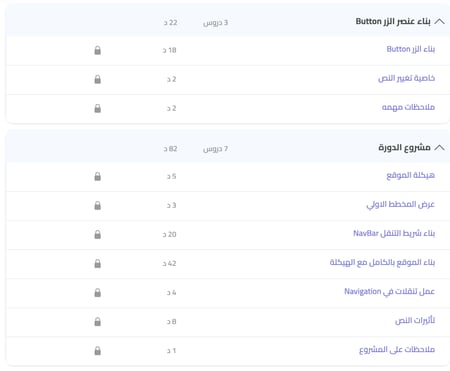The width and height of the screenshot is (450, 371).
Task: Click the بناء عنصر الزر Button section title
Action: (393, 22)
